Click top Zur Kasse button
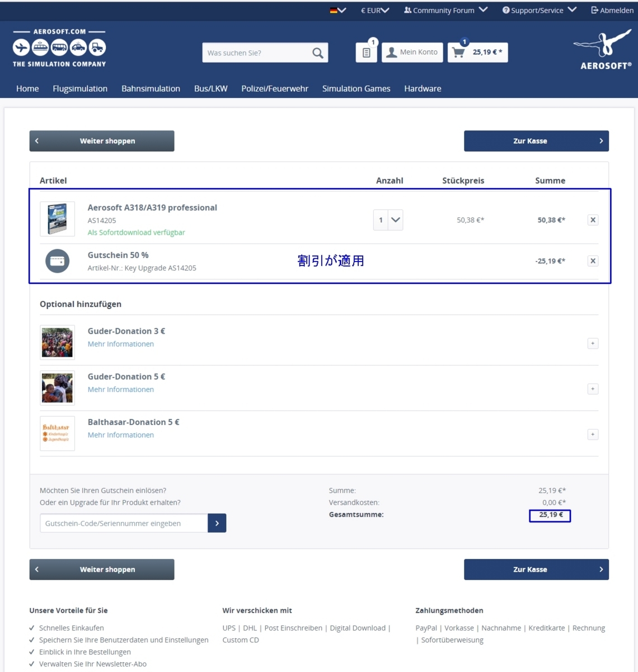The height and width of the screenshot is (672, 638). pyautogui.click(x=536, y=141)
